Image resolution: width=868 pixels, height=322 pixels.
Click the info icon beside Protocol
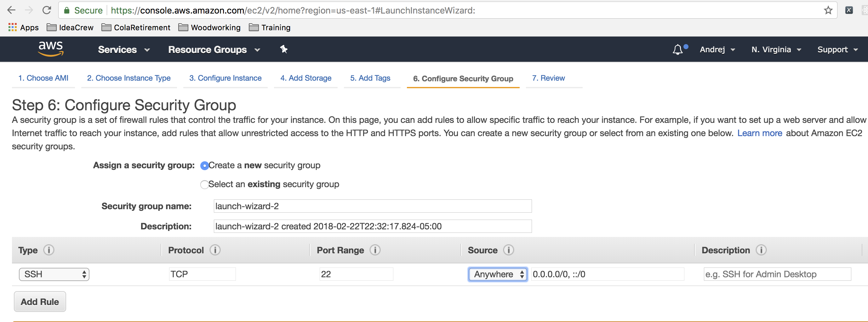[215, 250]
